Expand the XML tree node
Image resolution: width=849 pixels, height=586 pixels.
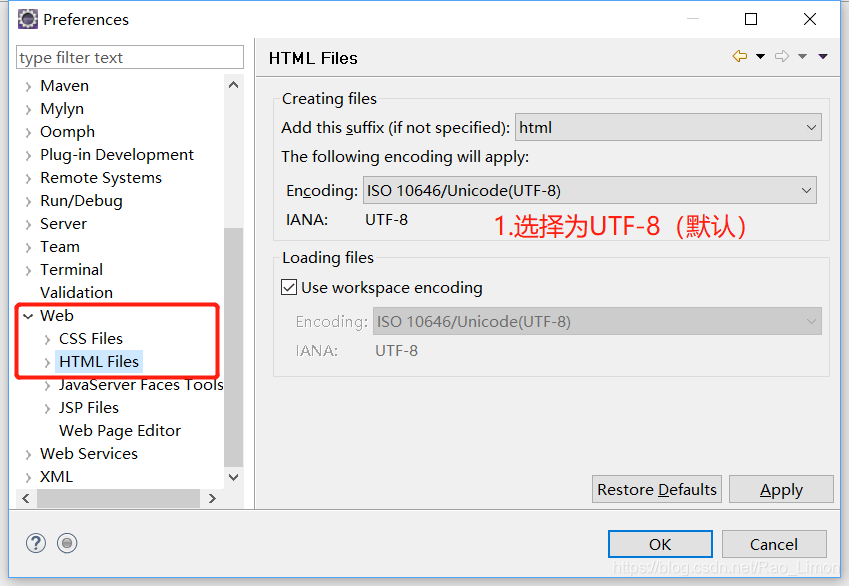[x=28, y=477]
